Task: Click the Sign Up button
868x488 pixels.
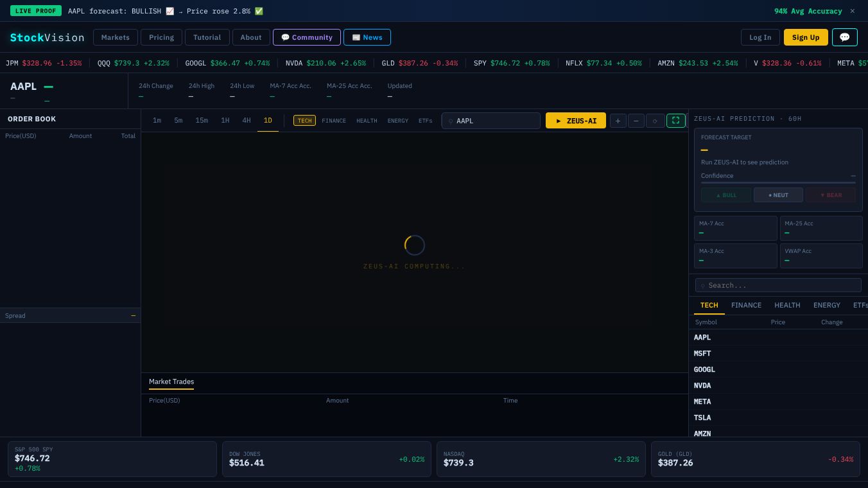Action: click(x=806, y=37)
